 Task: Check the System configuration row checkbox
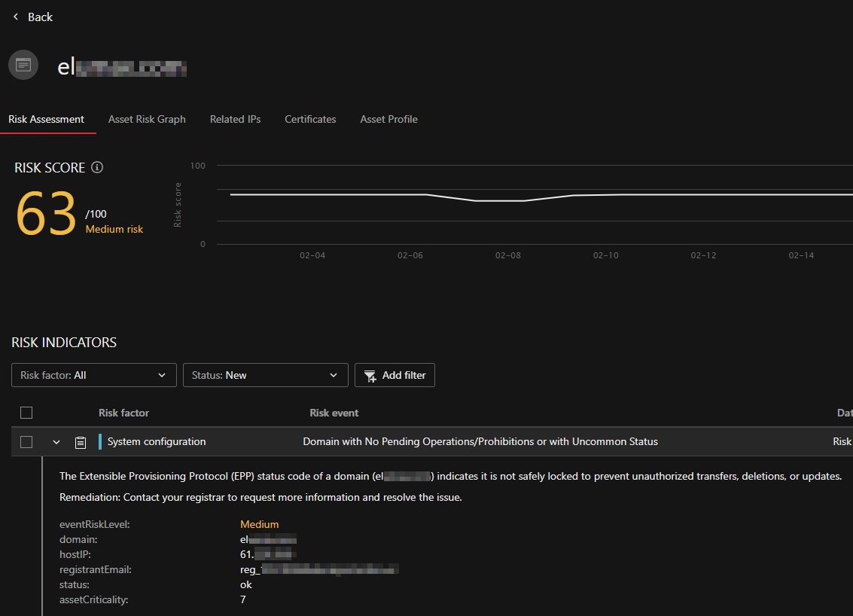[26, 442]
